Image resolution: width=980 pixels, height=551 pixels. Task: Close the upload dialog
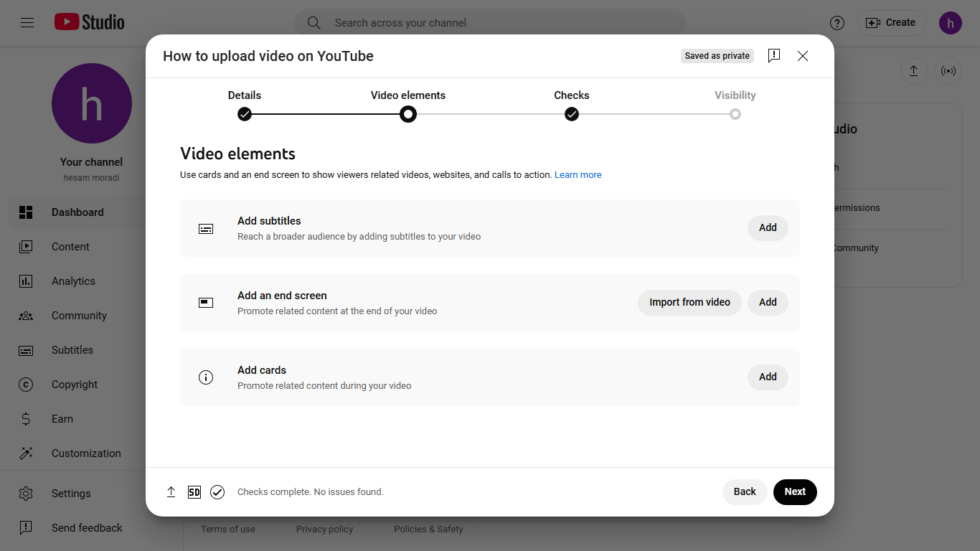803,56
